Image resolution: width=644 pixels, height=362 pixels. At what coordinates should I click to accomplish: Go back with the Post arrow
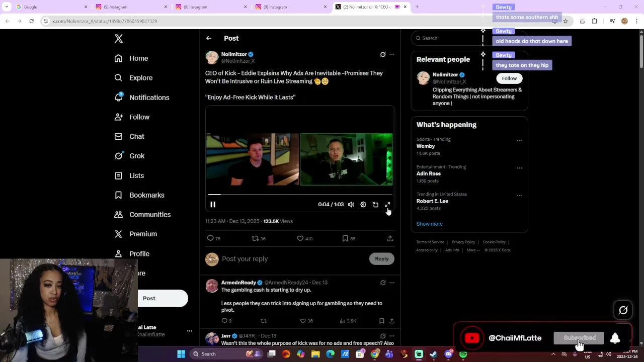209,38
